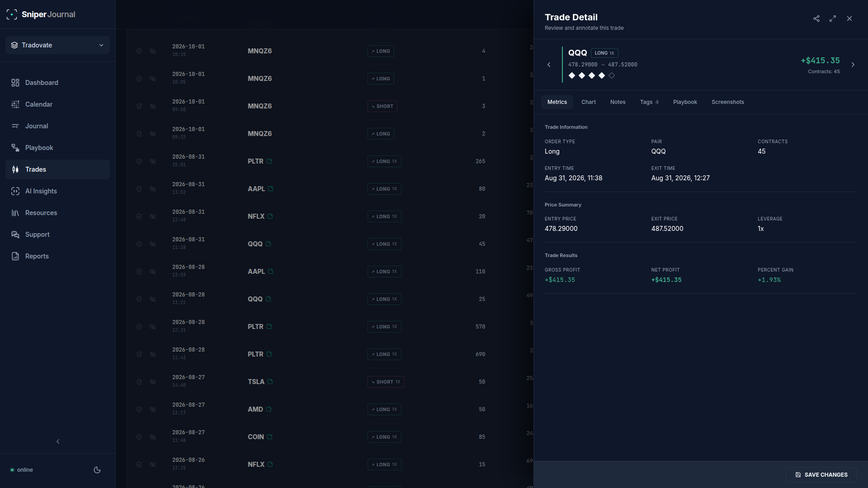Open Trades in the sidebar

click(57, 169)
